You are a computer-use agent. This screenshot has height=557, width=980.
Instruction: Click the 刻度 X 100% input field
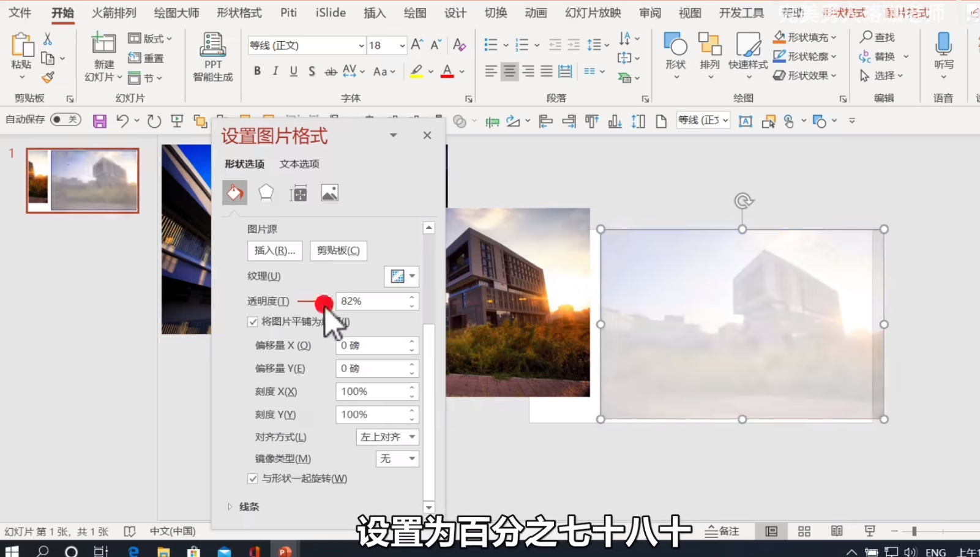pyautogui.click(x=373, y=392)
